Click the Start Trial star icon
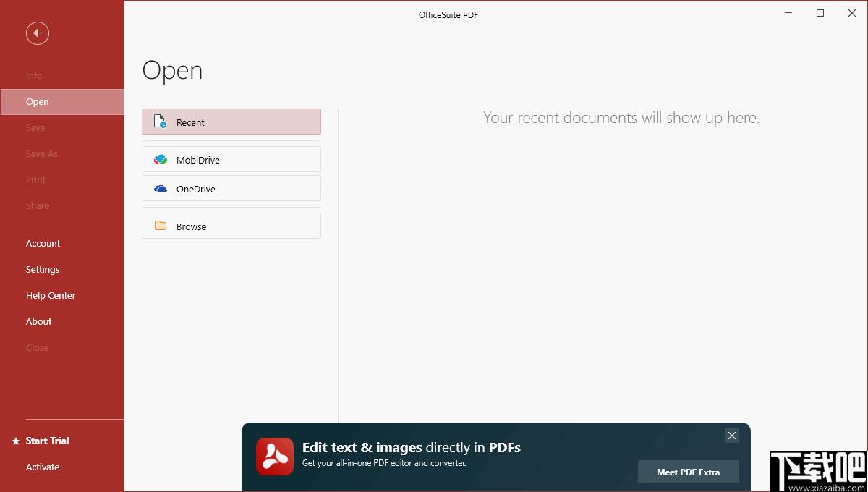 click(x=16, y=441)
